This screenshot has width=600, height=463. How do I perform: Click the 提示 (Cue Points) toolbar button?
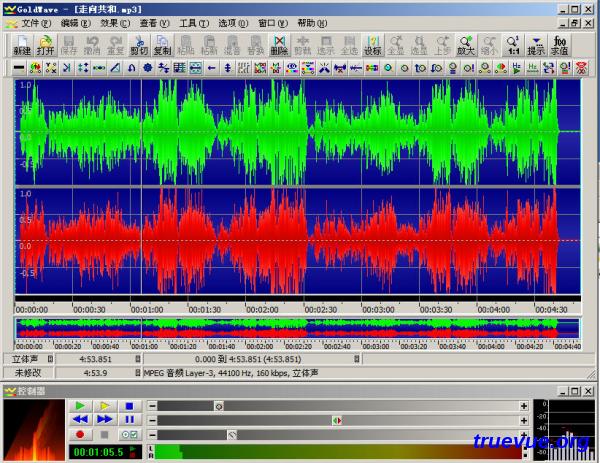click(x=536, y=46)
